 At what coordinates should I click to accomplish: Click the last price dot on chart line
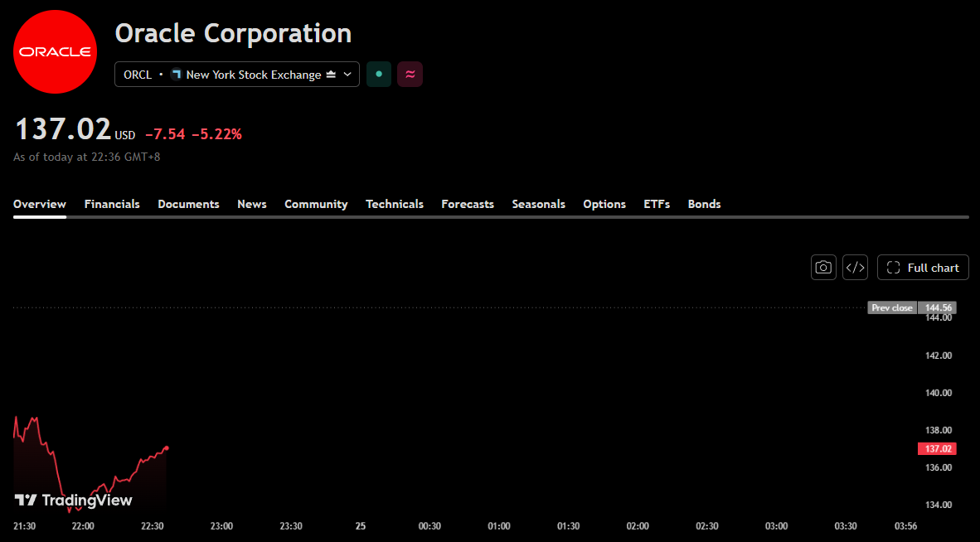pos(167,448)
